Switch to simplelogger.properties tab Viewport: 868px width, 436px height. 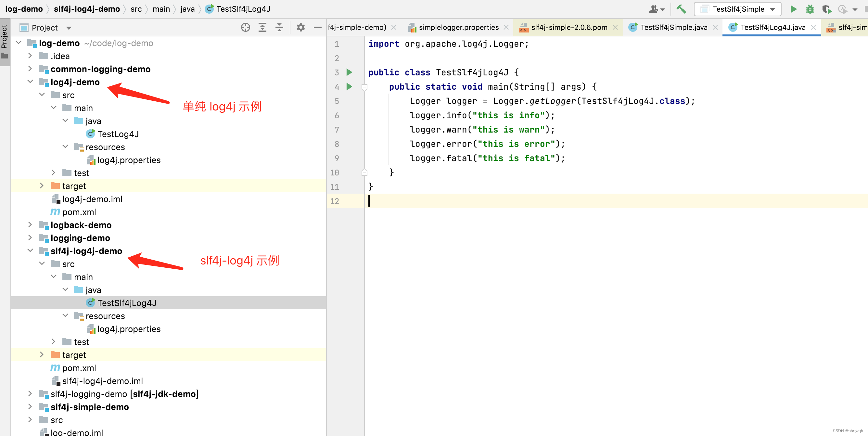458,27
